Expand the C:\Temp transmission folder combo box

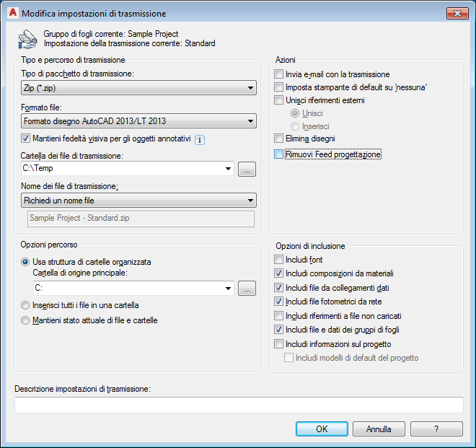[x=229, y=170]
